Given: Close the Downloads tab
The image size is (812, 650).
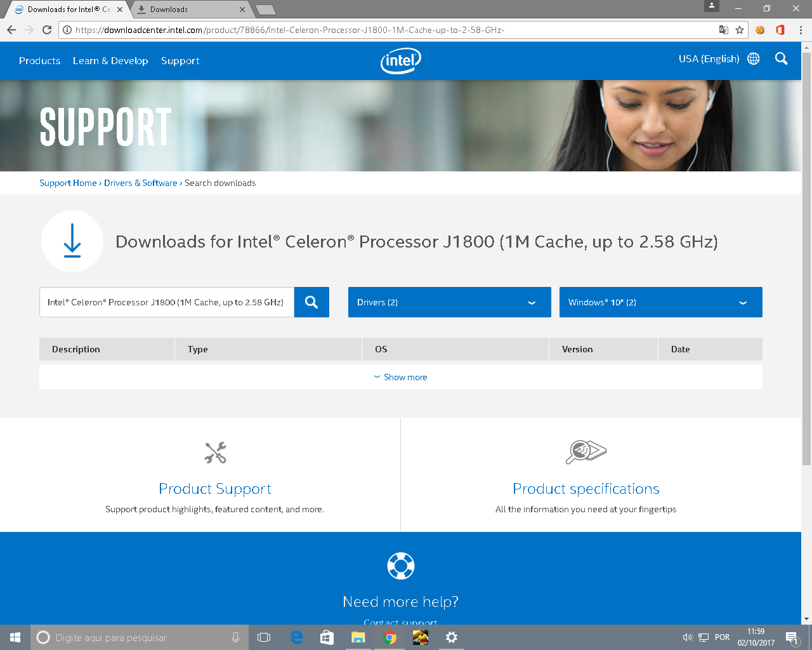Looking at the screenshot, I should point(242,10).
